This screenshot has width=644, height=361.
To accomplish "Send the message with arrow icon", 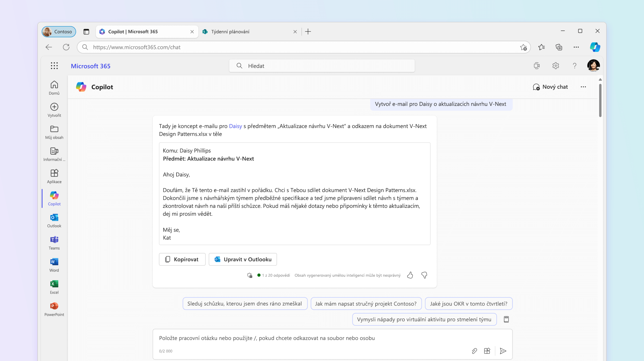I will point(503,351).
